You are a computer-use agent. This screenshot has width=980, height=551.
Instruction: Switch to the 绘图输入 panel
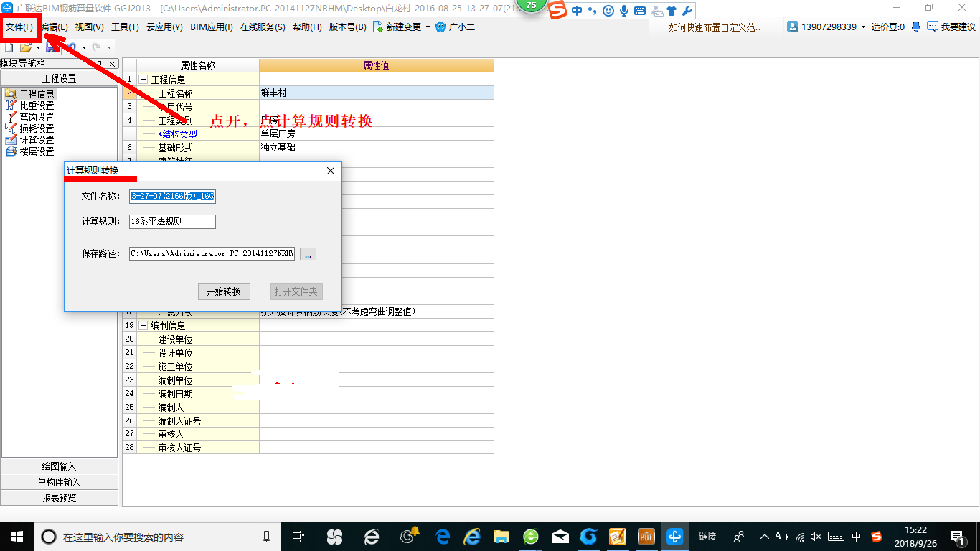click(x=59, y=466)
